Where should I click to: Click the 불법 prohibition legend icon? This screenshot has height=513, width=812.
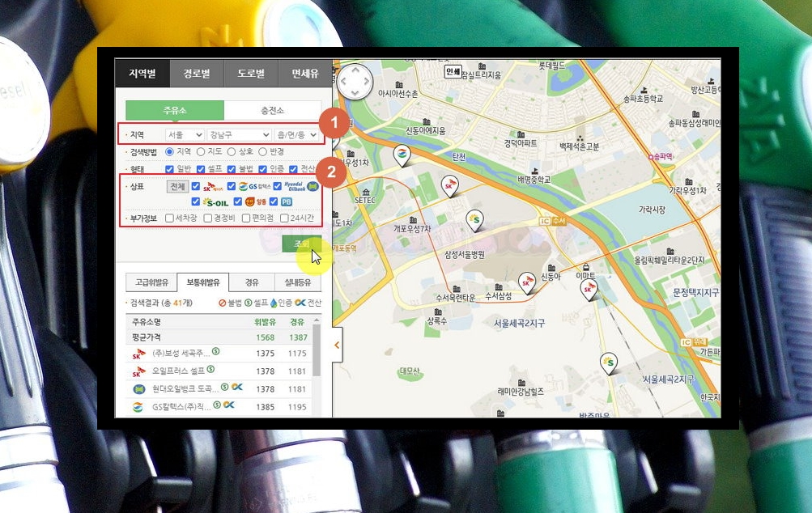[x=222, y=303]
